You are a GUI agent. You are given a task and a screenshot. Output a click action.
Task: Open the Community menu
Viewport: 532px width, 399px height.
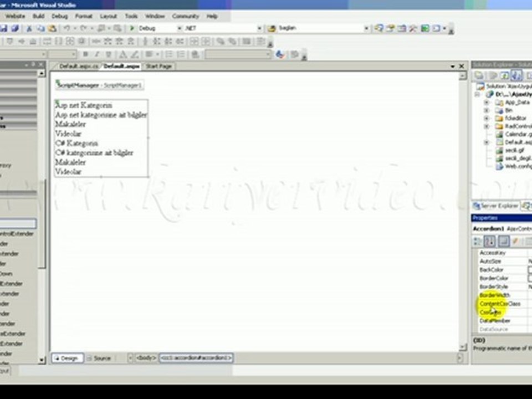coord(185,16)
